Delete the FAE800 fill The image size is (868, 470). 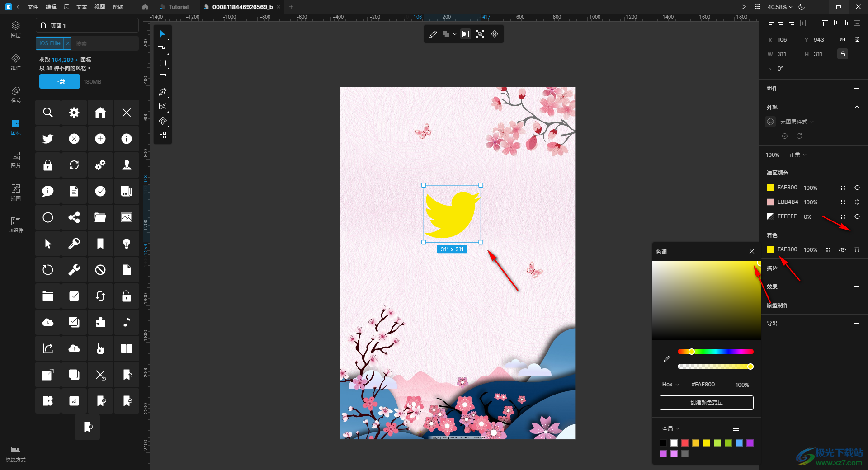857,249
